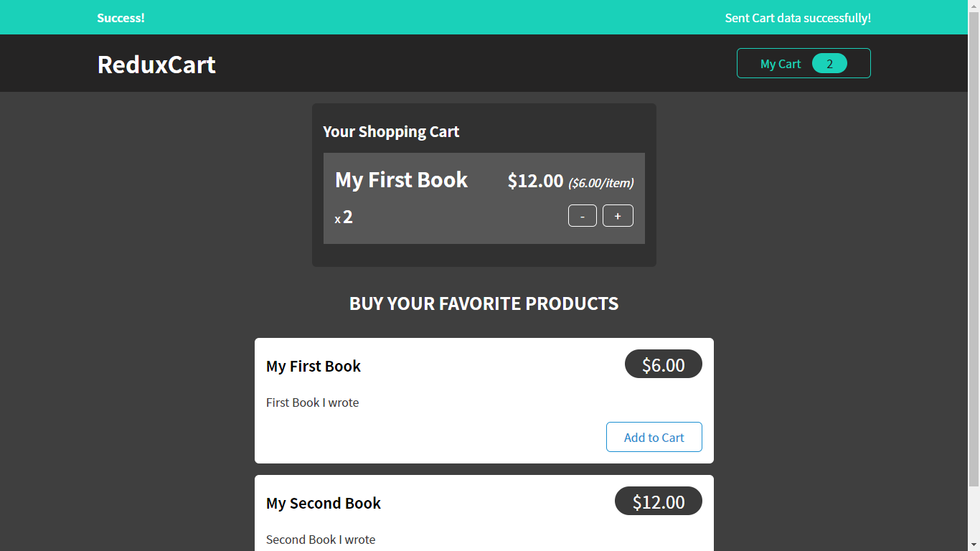Select the My Second Book product title

pyautogui.click(x=323, y=503)
